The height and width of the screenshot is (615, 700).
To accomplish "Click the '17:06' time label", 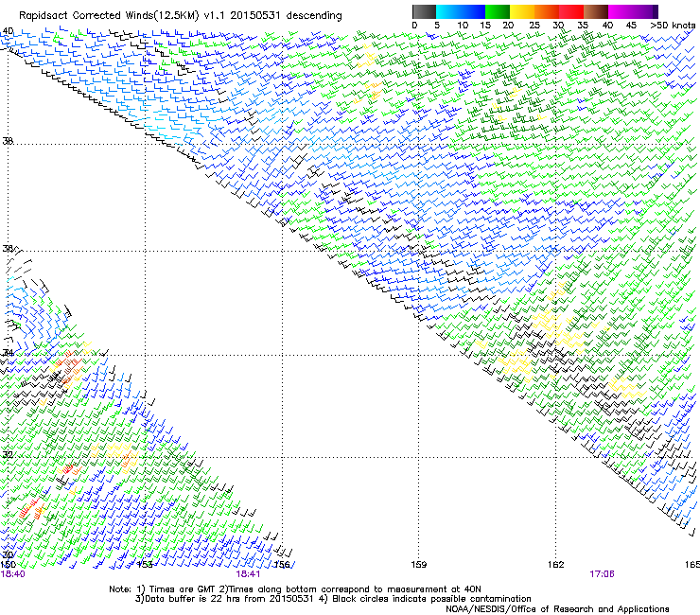I will 602,574.
